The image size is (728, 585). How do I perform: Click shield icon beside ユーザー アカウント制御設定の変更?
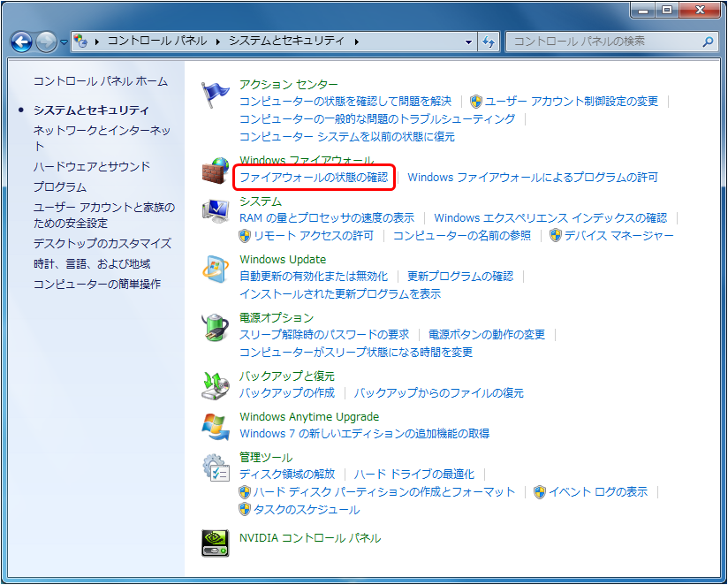[475, 102]
